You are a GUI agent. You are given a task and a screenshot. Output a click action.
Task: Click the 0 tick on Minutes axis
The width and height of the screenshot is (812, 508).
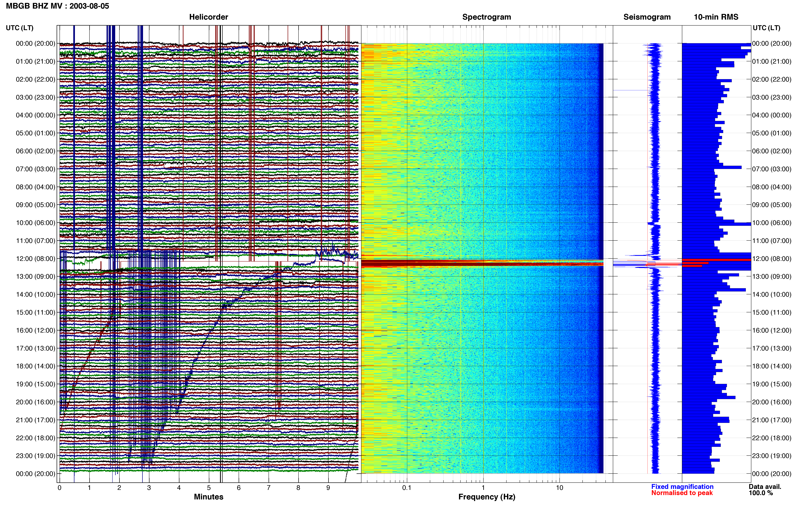pyautogui.click(x=59, y=488)
